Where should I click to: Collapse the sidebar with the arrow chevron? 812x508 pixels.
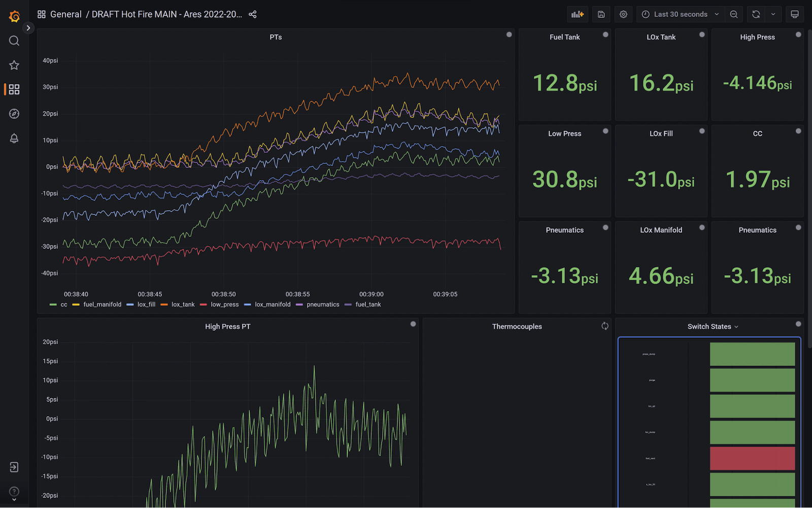(28, 27)
